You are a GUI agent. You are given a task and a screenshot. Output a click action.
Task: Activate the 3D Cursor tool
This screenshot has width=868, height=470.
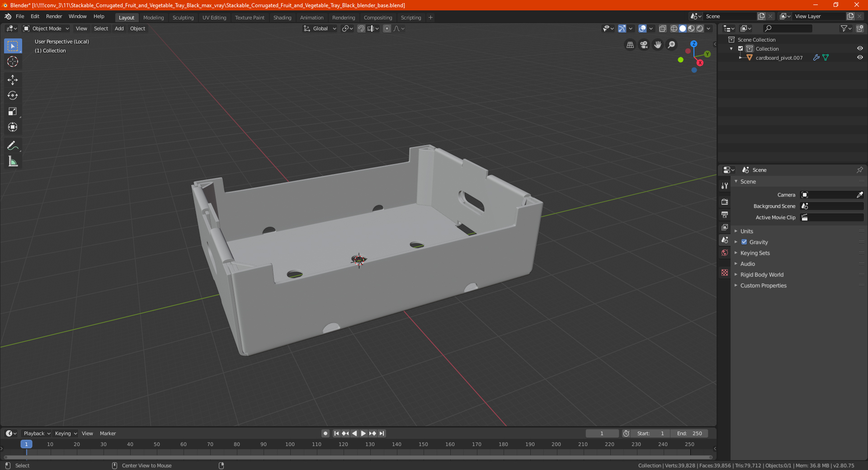(x=13, y=61)
